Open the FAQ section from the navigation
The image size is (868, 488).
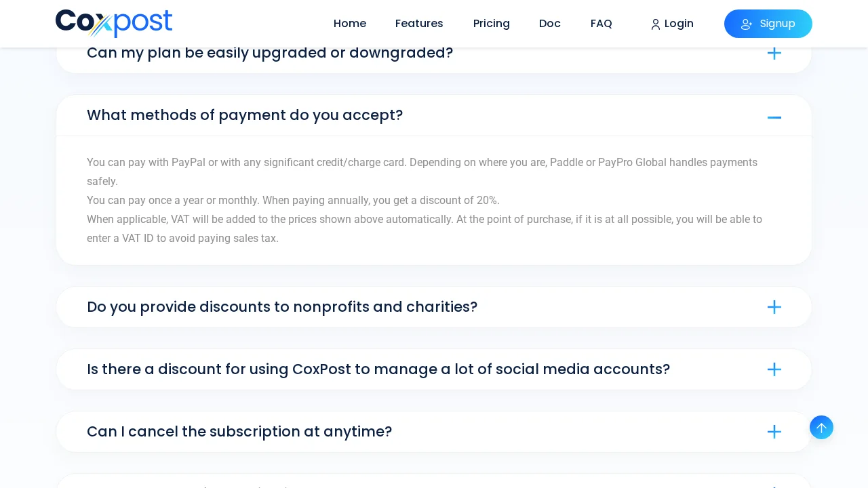pyautogui.click(x=601, y=24)
